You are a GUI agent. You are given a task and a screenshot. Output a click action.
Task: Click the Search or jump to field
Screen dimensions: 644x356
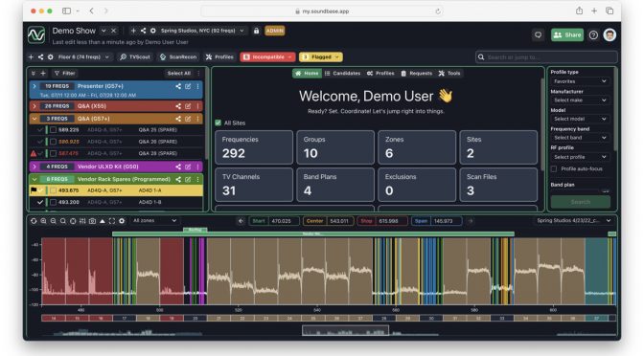546,57
